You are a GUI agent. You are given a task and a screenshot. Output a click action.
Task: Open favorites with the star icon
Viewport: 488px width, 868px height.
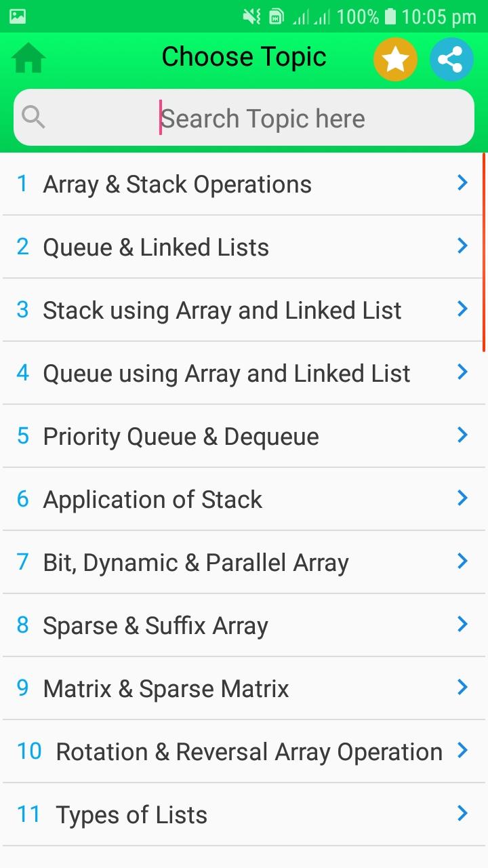tap(395, 60)
